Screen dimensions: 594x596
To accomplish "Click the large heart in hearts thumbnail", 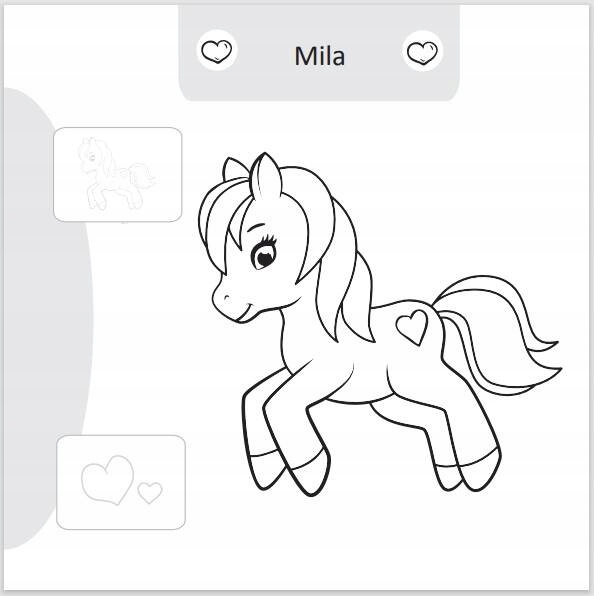I will [x=108, y=479].
